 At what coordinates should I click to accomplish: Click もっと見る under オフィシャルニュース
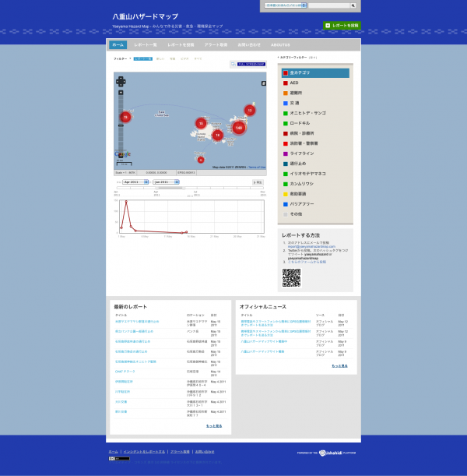point(339,366)
